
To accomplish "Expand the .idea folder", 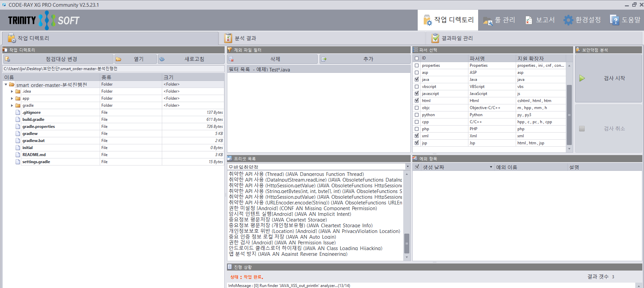I will point(12,91).
